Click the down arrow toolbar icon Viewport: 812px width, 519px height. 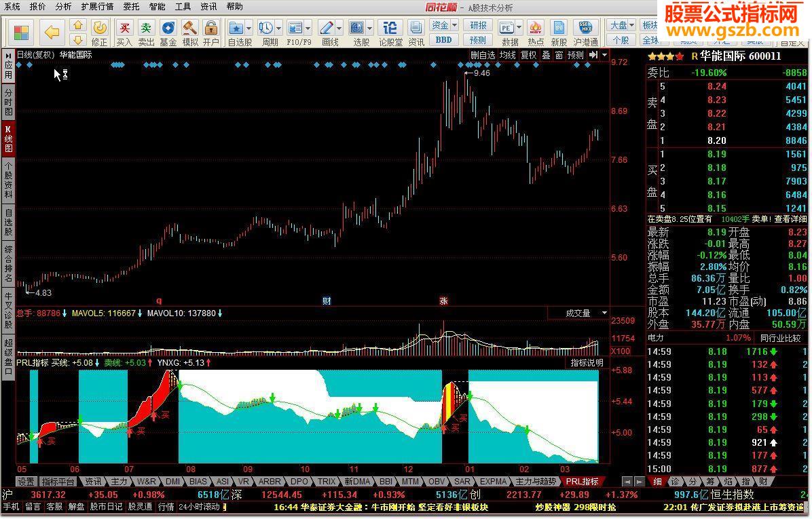pos(77,40)
